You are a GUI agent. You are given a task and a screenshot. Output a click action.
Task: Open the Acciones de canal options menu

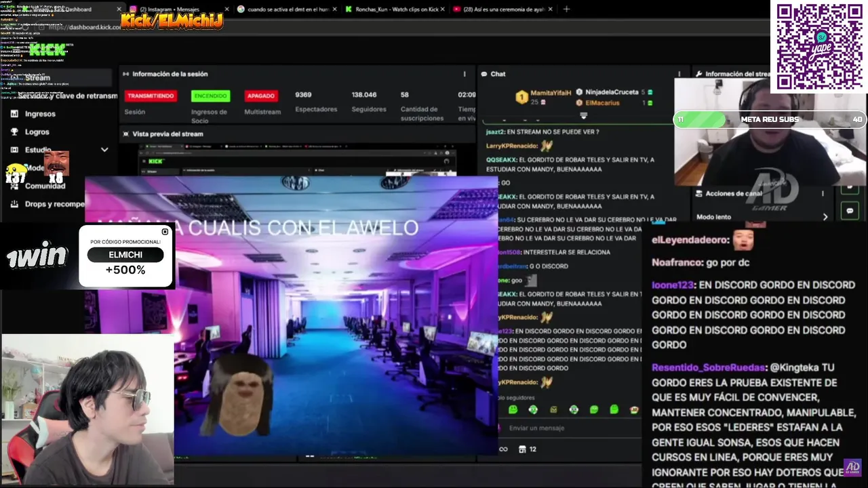coord(823,194)
